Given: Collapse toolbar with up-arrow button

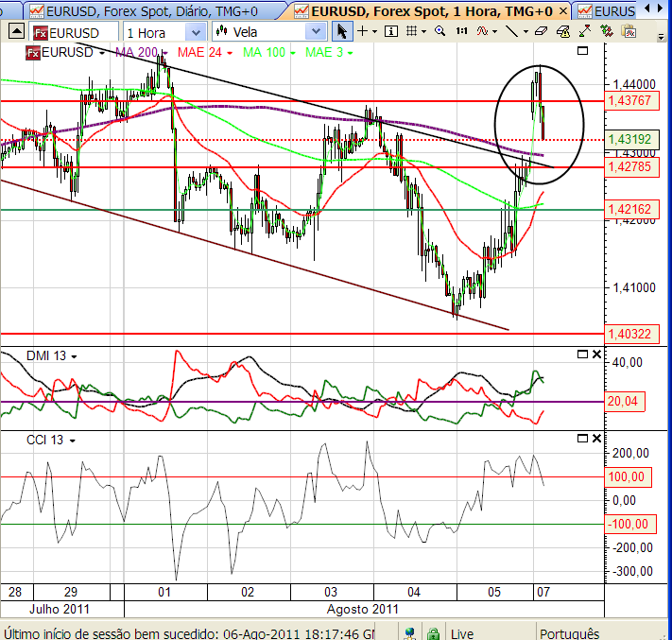Looking at the screenshot, I should pos(16,31).
